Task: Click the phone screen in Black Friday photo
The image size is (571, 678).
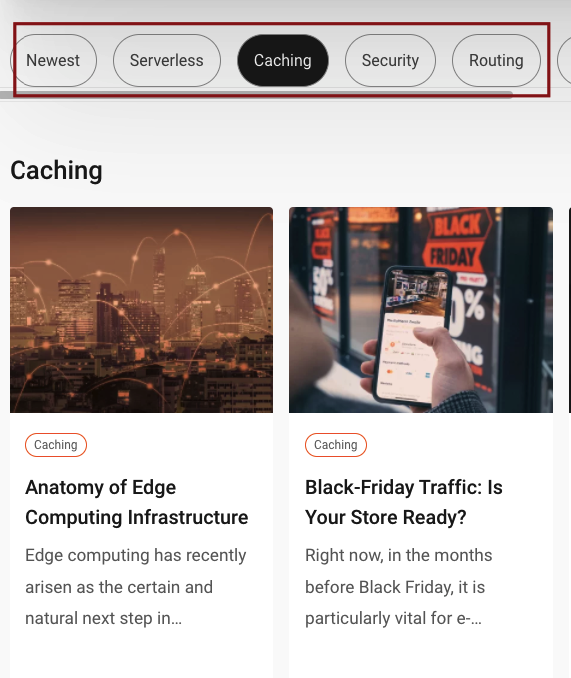Action: pos(412,335)
